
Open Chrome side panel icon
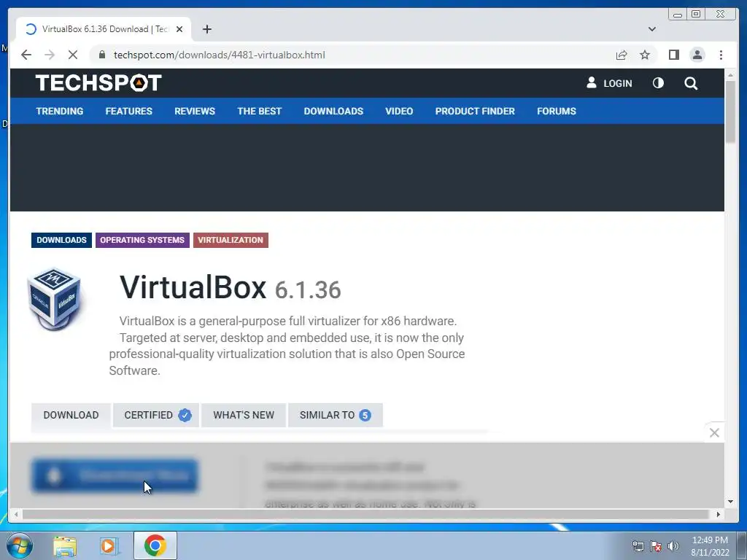[x=673, y=55]
